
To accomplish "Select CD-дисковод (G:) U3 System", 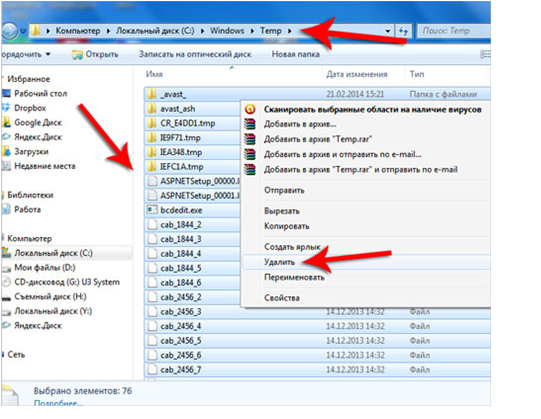I will [x=67, y=282].
